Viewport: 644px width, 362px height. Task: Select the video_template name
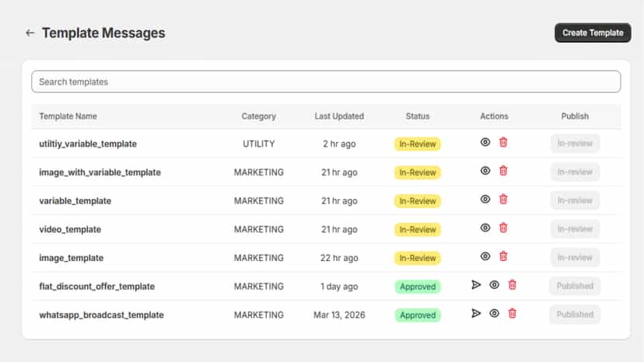pos(70,229)
